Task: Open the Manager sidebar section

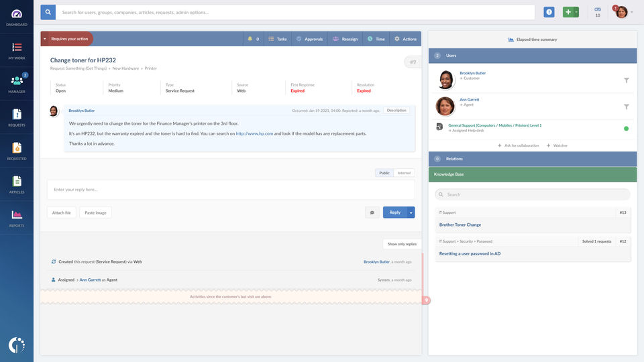Action: [x=16, y=84]
